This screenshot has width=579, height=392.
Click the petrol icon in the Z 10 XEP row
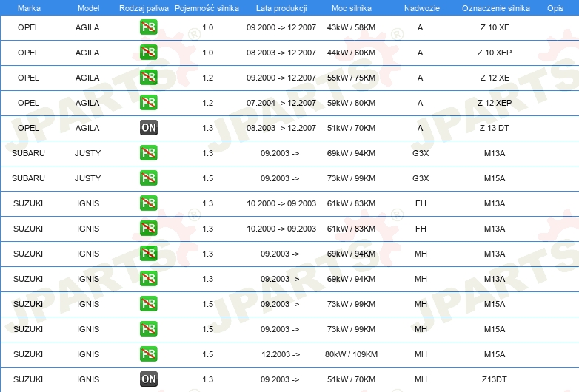pyautogui.click(x=148, y=53)
